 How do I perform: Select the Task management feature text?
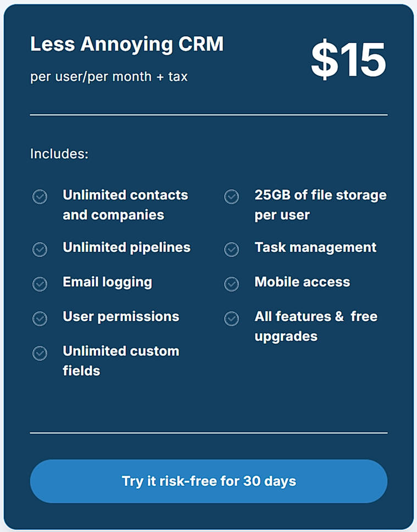coord(315,248)
